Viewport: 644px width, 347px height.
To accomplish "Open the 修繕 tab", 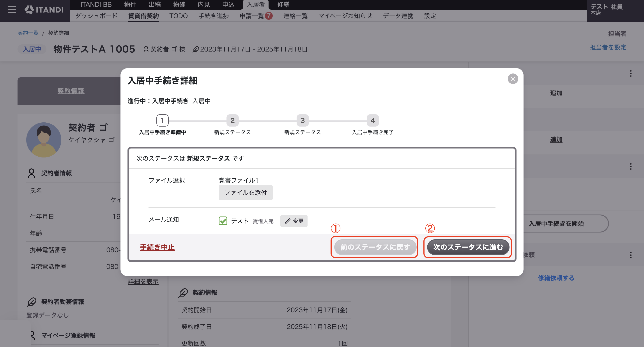I will [x=283, y=5].
